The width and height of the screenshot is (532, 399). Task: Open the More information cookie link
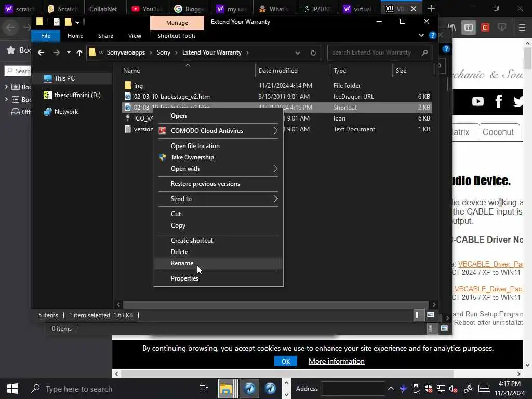tap(336, 362)
